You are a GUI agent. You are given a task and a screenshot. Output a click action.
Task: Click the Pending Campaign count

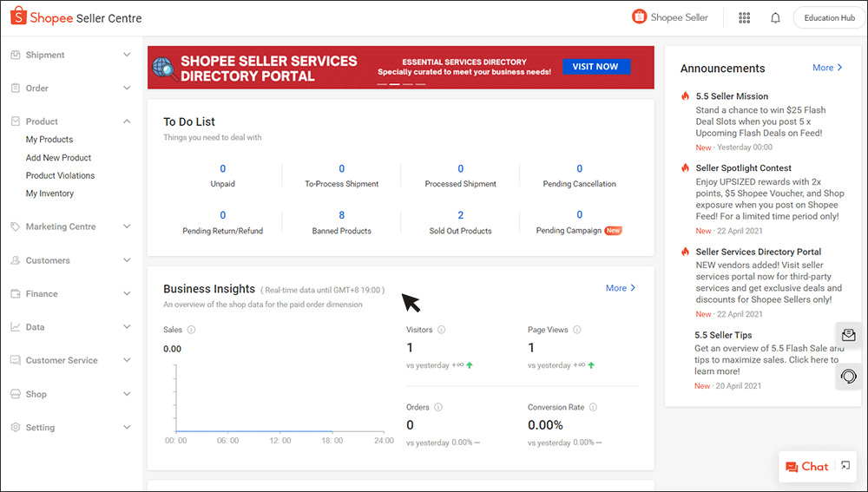(580, 214)
